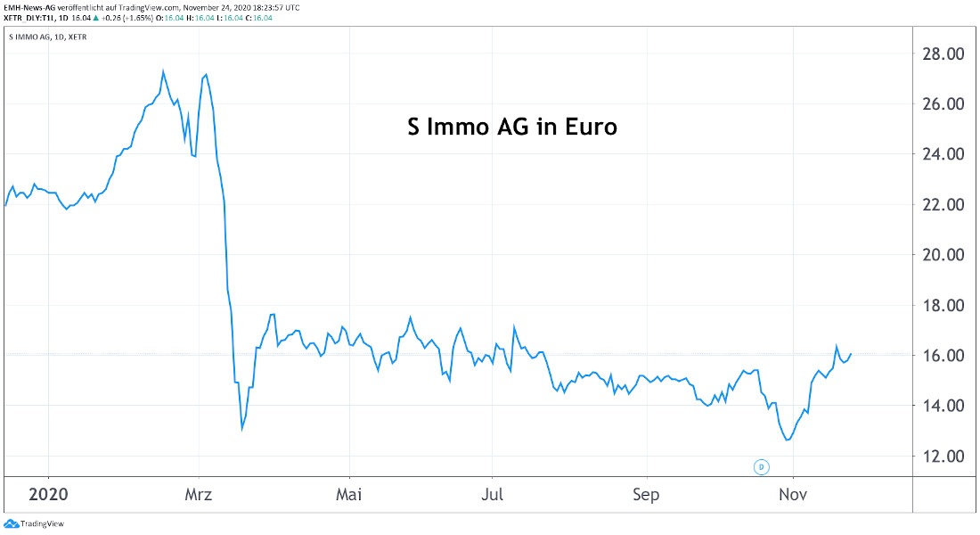This screenshot has width=980, height=535.
Task: Select the 22.00 value on price axis
Action: click(943, 204)
